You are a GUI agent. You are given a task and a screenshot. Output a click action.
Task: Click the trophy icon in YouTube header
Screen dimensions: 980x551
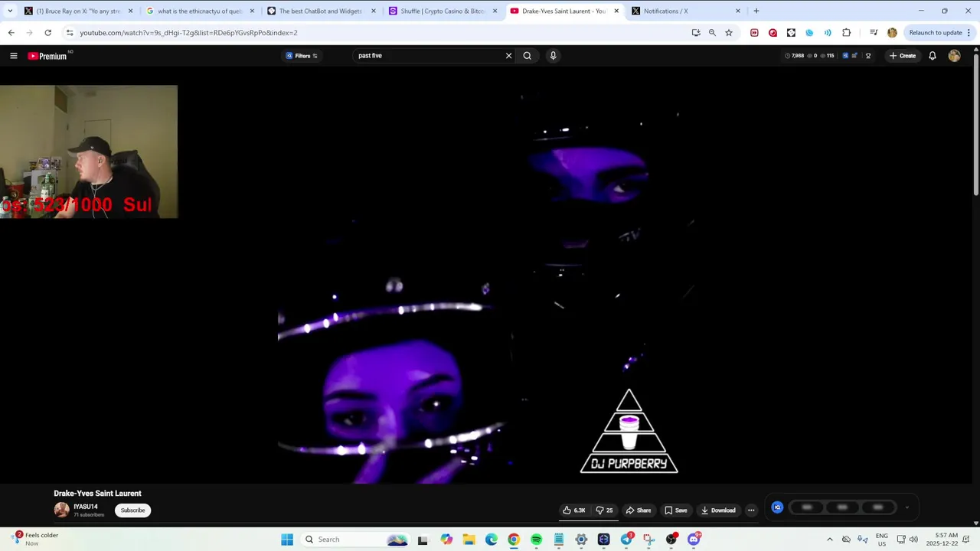tap(867, 56)
